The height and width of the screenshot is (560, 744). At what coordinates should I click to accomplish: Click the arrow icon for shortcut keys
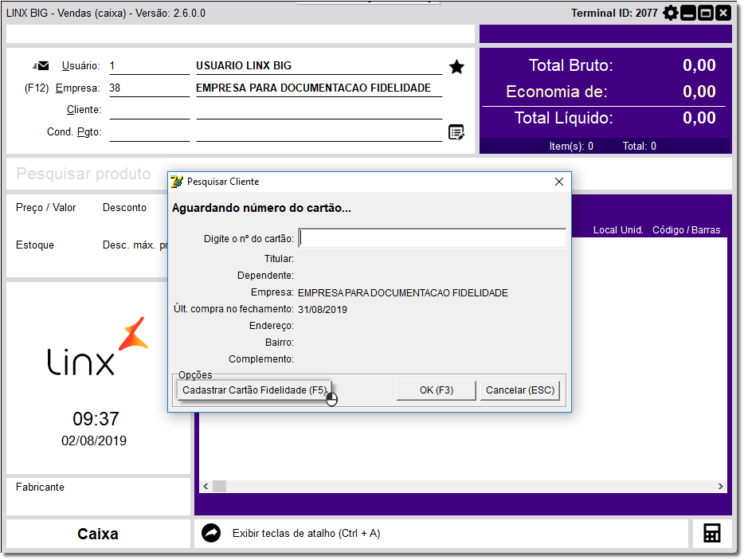(x=211, y=533)
